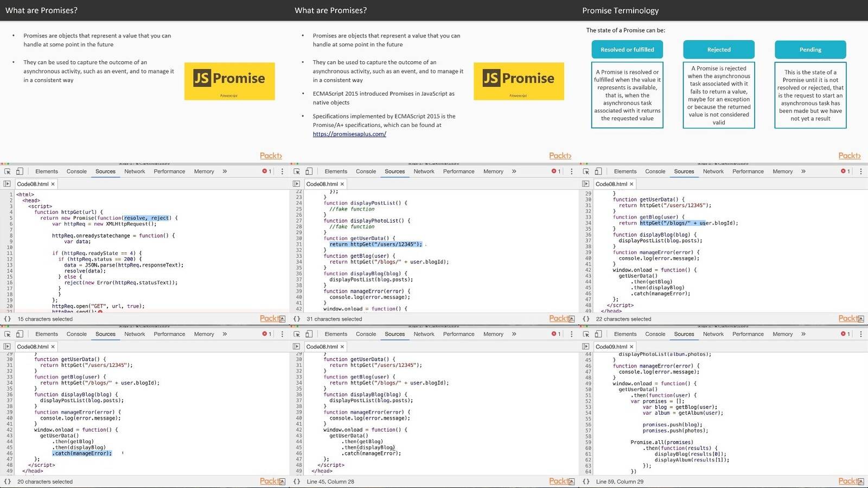Click inspect element icon in '20 characters selected' panel
The height and width of the screenshot is (488, 868).
click(8, 334)
